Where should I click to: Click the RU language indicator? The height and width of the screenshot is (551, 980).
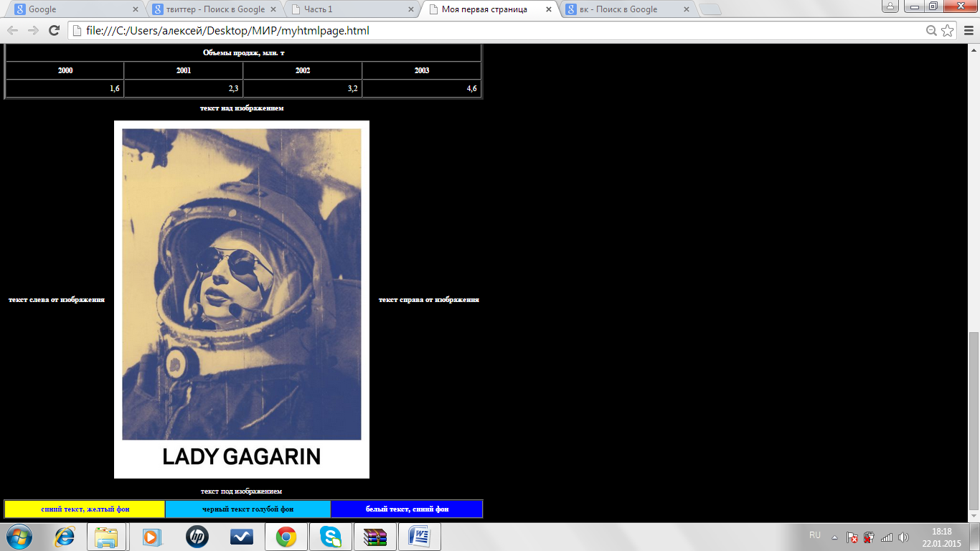tap(815, 536)
